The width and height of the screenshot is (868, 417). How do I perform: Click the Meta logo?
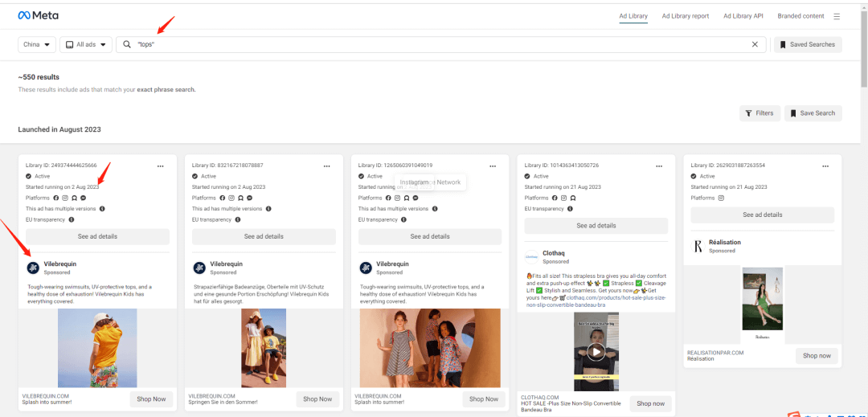38,15
